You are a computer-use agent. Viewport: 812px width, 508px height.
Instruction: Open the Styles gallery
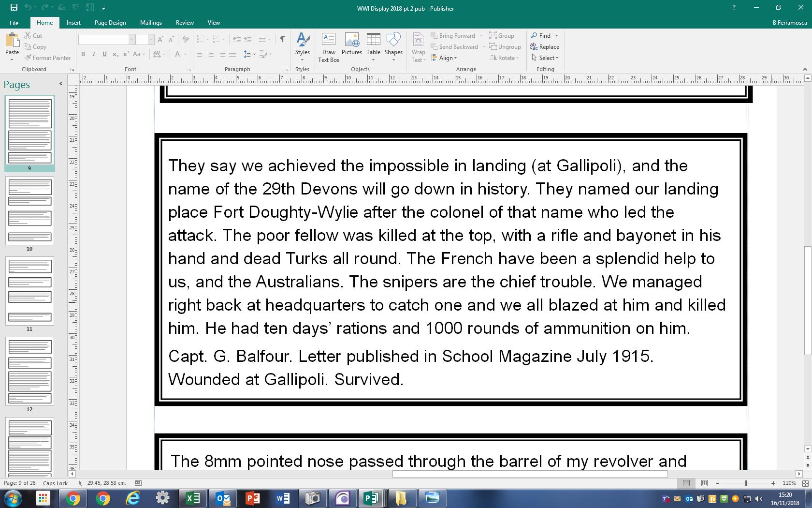click(x=303, y=47)
